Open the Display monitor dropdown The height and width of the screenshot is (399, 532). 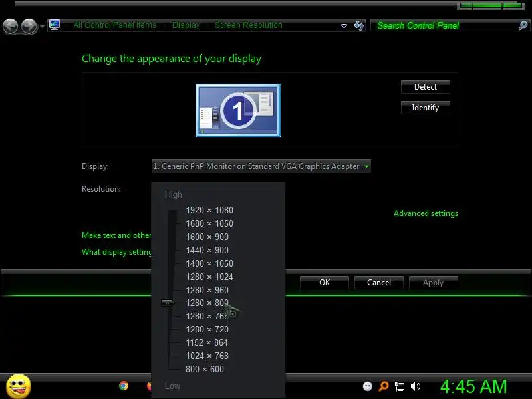coord(261,166)
